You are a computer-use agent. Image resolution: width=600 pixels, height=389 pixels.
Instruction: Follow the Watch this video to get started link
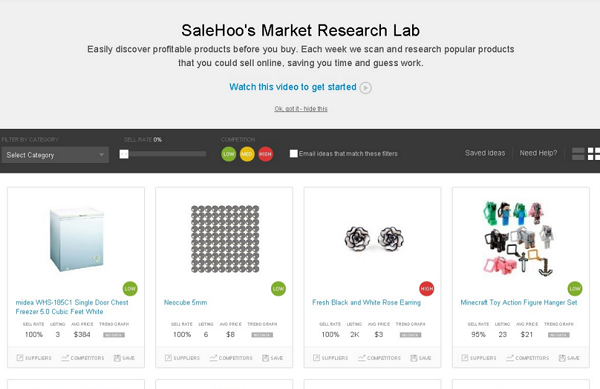pyautogui.click(x=293, y=87)
